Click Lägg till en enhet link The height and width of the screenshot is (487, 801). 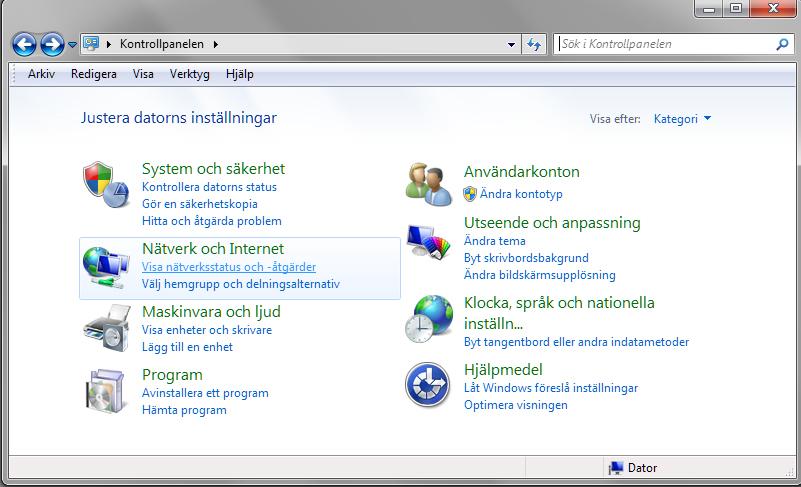(187, 347)
